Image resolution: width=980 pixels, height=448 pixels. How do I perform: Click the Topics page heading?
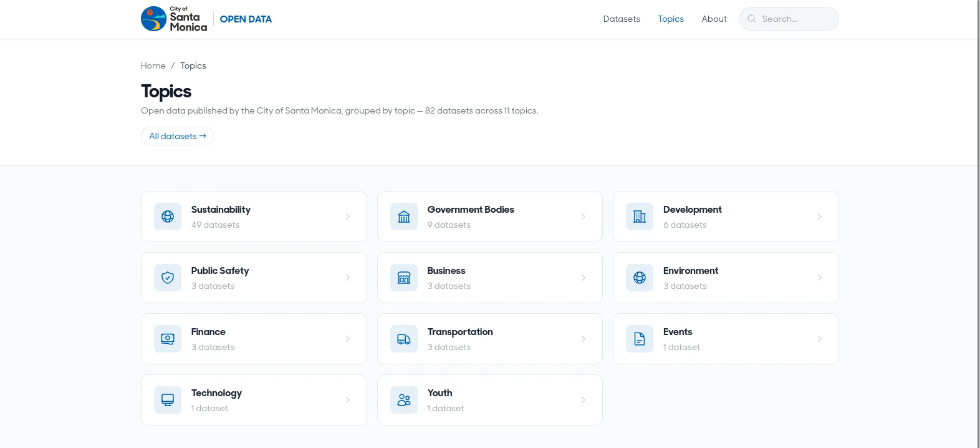166,92
